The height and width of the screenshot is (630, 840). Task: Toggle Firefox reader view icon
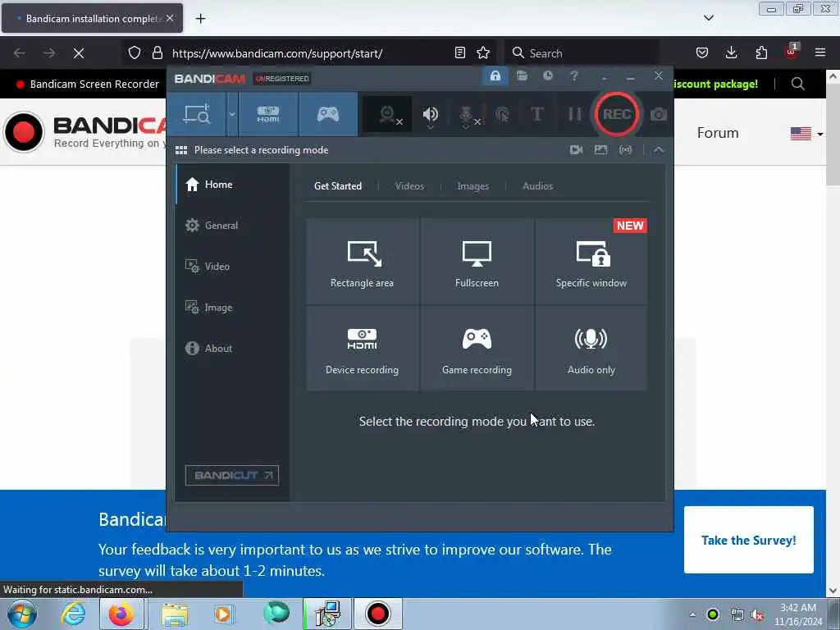[x=459, y=53]
